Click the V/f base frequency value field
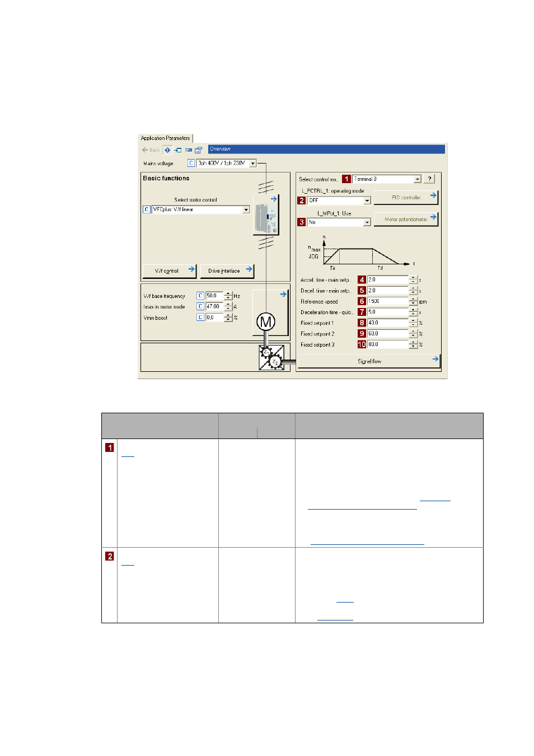 (214, 296)
